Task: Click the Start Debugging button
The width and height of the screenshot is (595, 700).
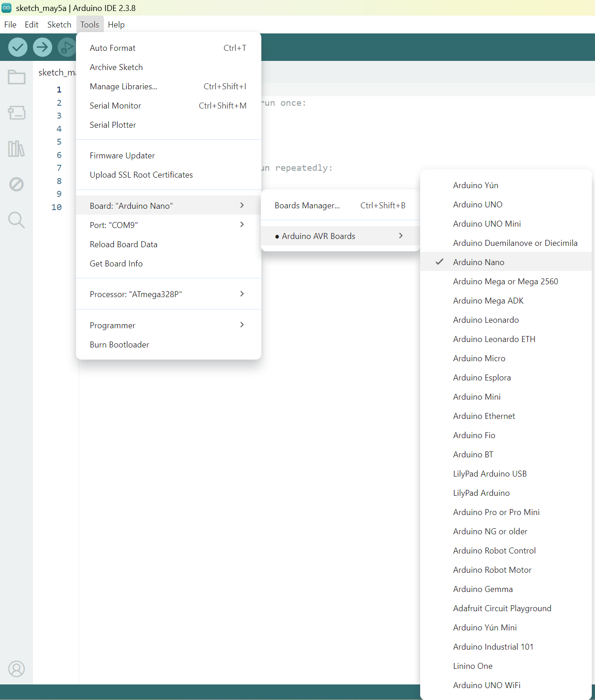Action: point(67,47)
